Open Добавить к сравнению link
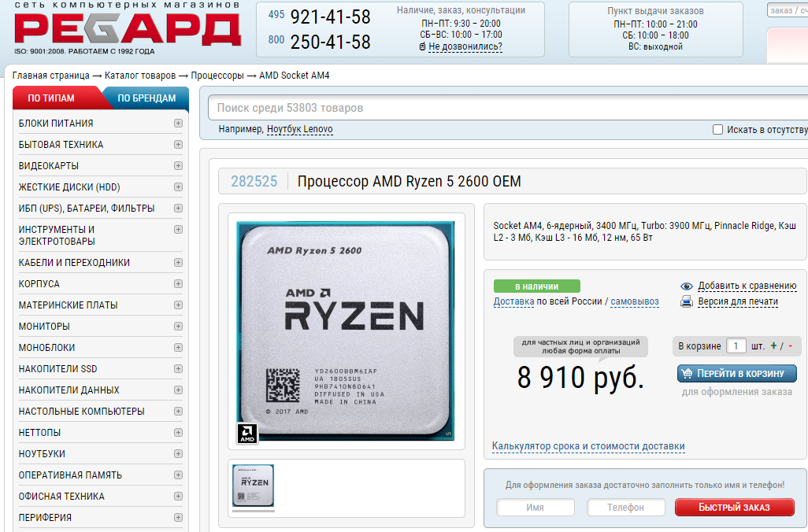 (x=747, y=286)
